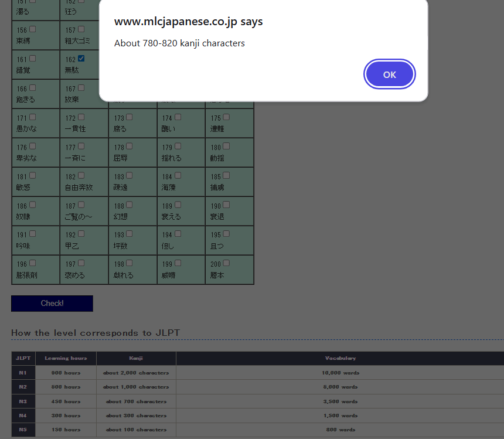Click the 'Kanji' column header
Screen dimensions: 504x439
click(x=136, y=358)
